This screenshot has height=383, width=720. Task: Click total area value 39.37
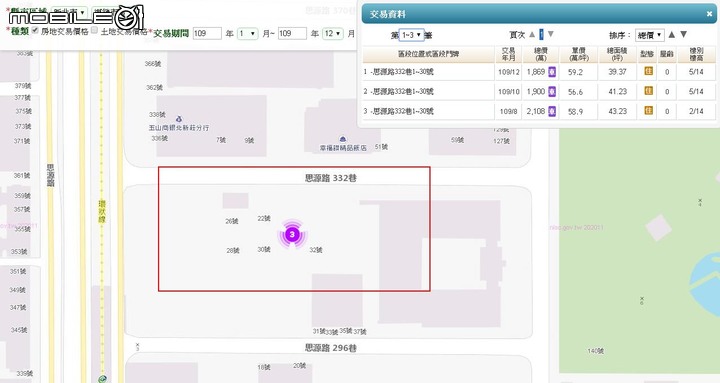pyautogui.click(x=618, y=72)
